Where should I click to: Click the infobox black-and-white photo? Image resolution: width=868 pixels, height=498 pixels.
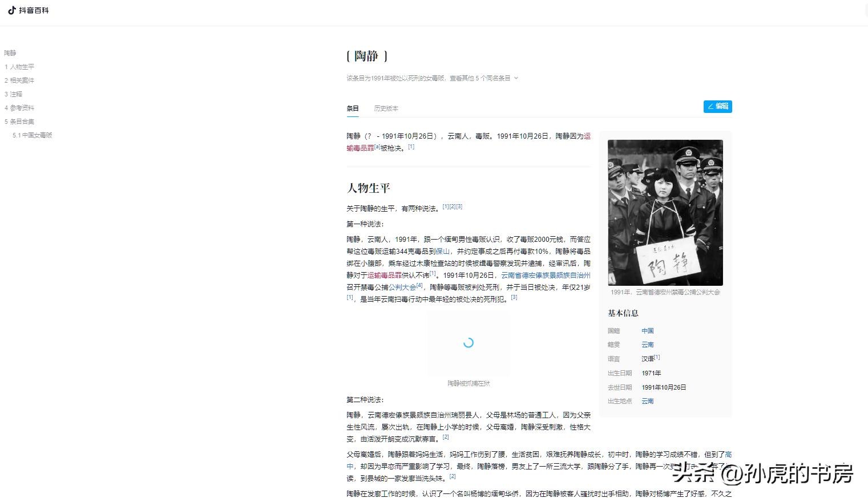click(665, 212)
